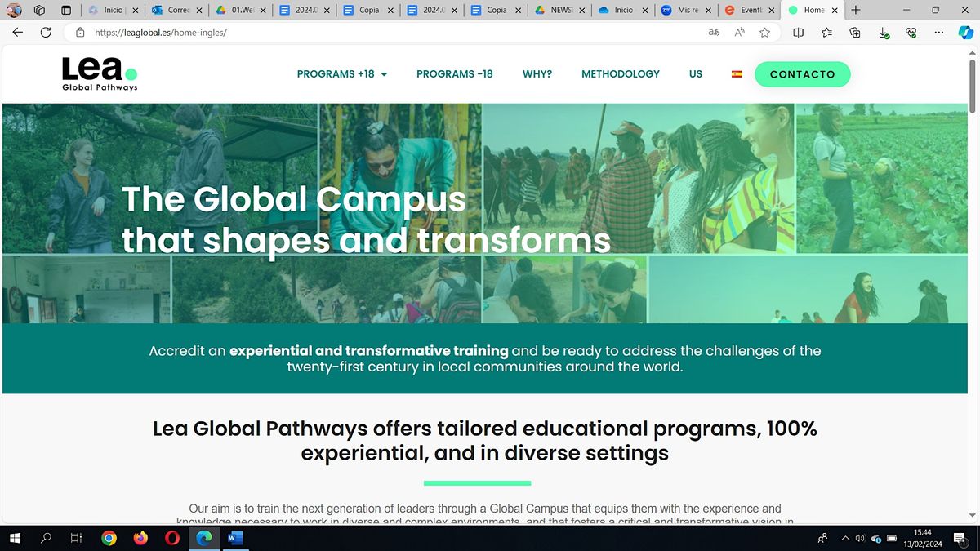The height and width of the screenshot is (551, 980).
Task: Open the PROGRAMS -18 menu item
Action: tap(454, 74)
